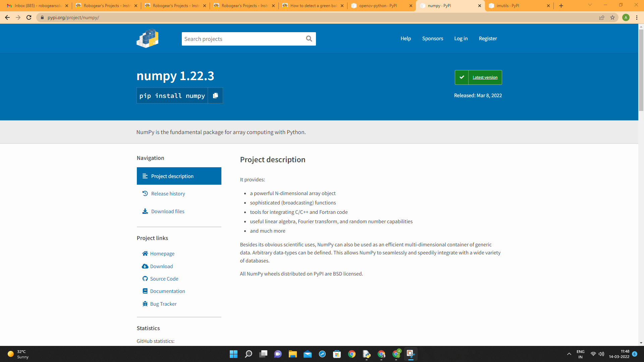Screen dimensions: 644x362
Task: Open the Chrome three-dot menu
Action: [x=637, y=17]
